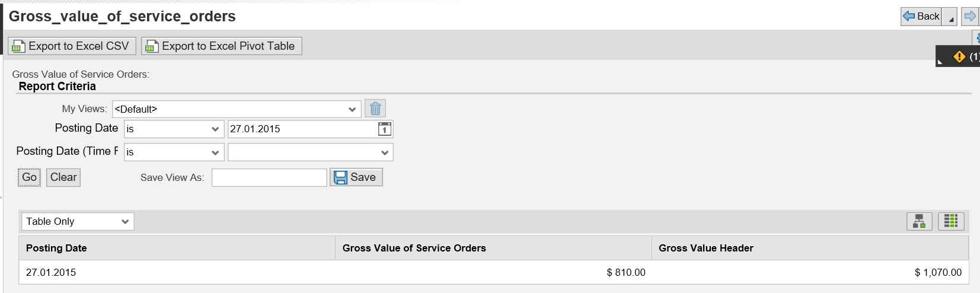Click the Posting Date column header

[177, 248]
